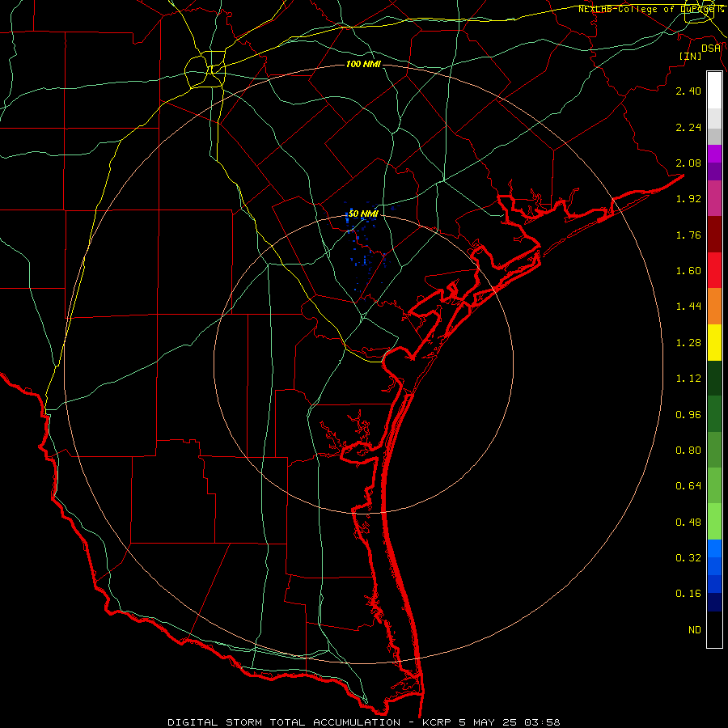
Task: Click the ND legend label
Action: (695, 630)
